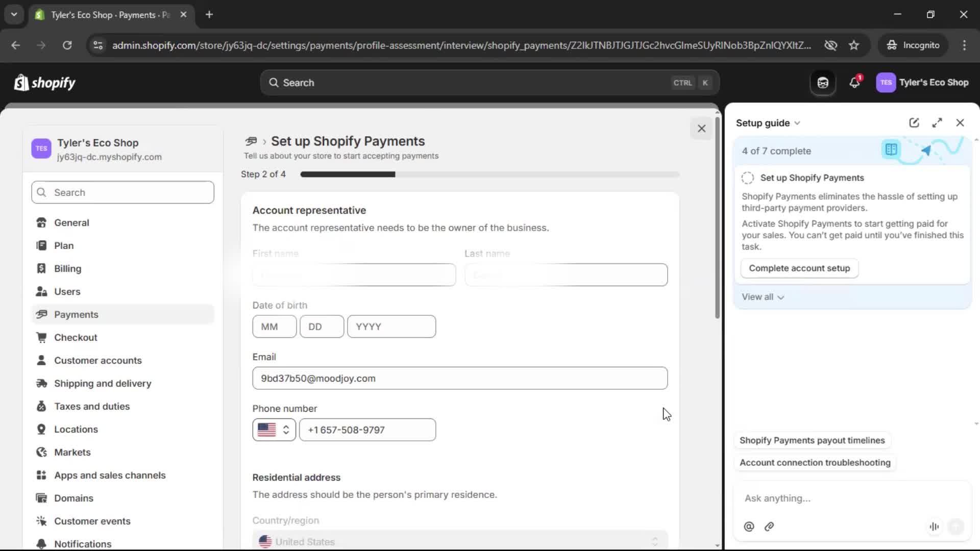Open the site information icon in address bar
The width and height of the screenshot is (980, 551).
point(98,45)
